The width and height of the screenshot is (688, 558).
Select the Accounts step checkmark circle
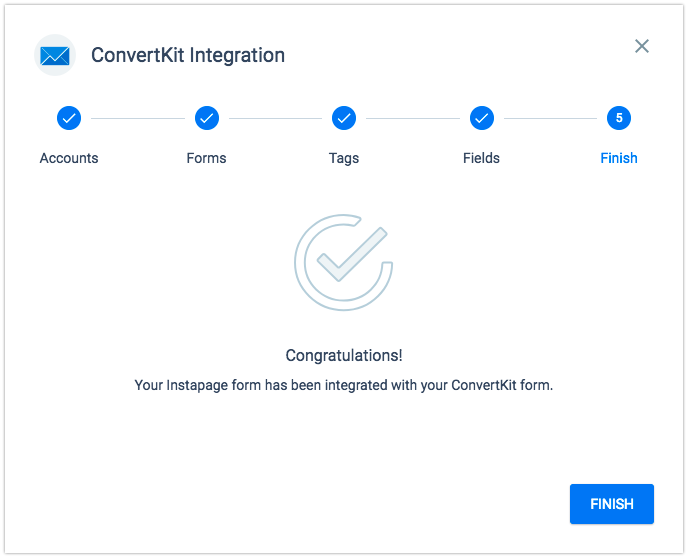[x=69, y=118]
